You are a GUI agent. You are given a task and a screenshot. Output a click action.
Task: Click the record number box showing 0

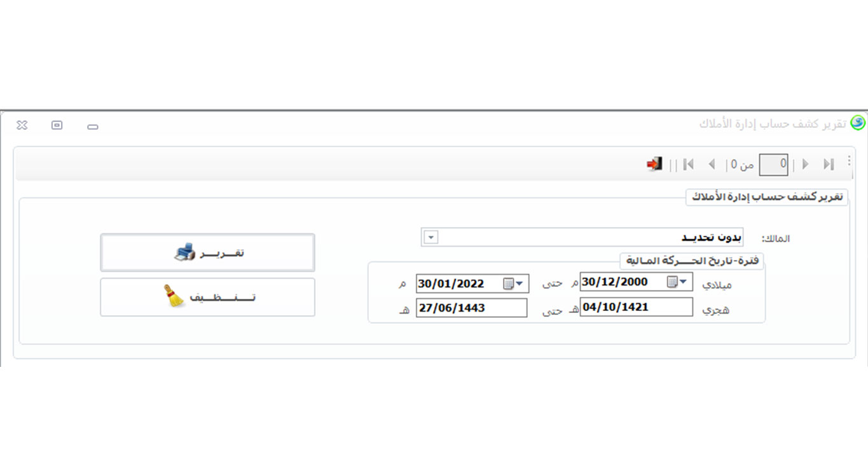(774, 165)
